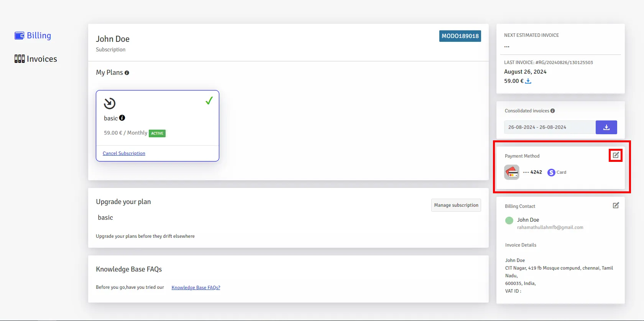The image size is (644, 321).
Task: Open the Billing section in the sidebar
Action: point(33,36)
